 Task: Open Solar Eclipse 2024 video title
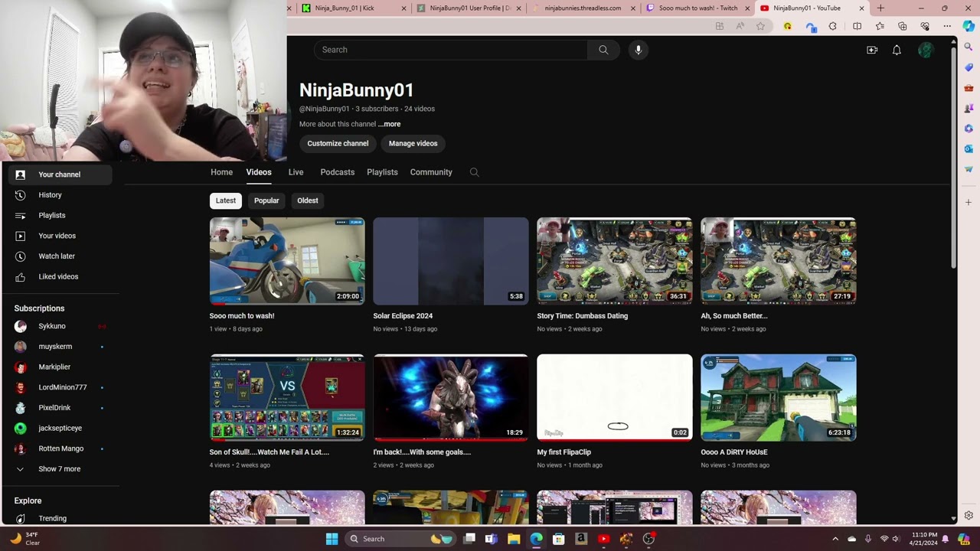[x=403, y=316]
